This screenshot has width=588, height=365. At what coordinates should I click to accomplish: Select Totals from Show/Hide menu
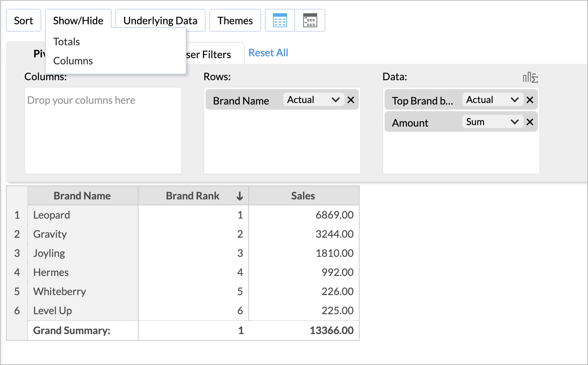tap(67, 42)
